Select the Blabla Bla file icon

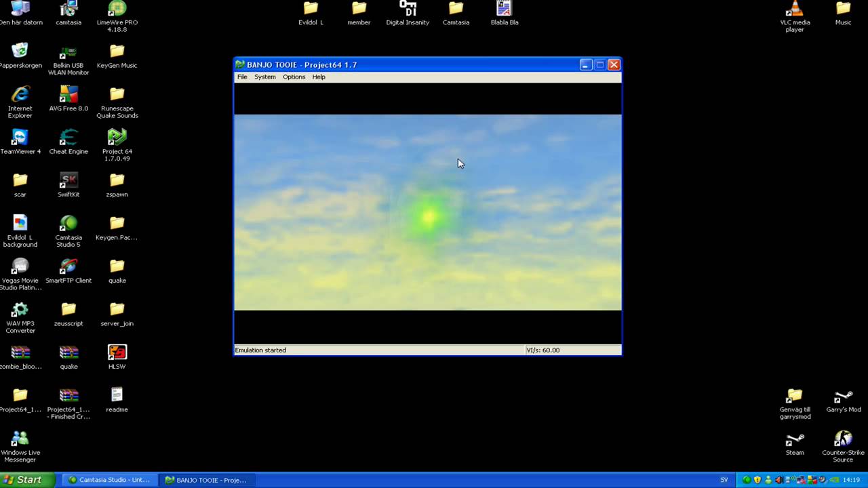click(504, 13)
